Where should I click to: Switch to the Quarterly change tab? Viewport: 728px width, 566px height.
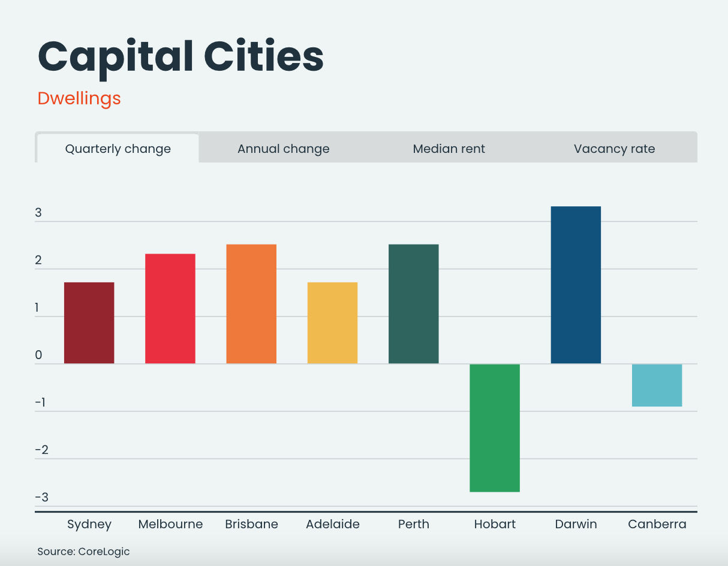pyautogui.click(x=118, y=149)
